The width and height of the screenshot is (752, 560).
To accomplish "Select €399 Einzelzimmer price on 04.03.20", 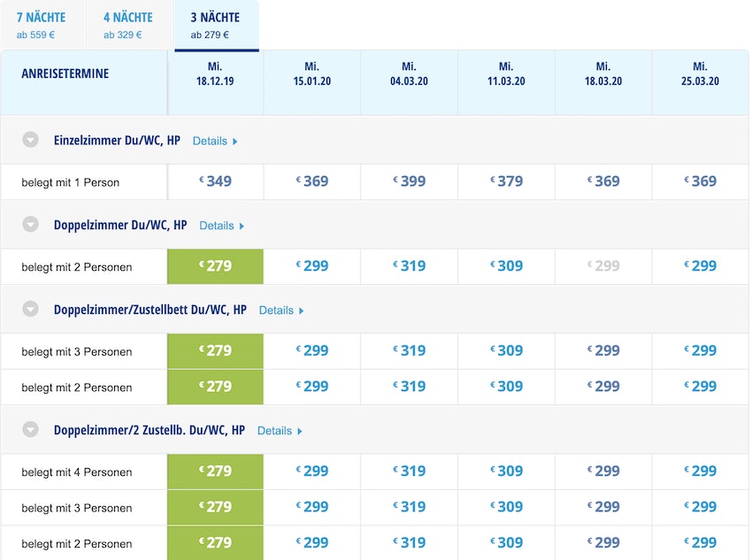I will coord(409,181).
